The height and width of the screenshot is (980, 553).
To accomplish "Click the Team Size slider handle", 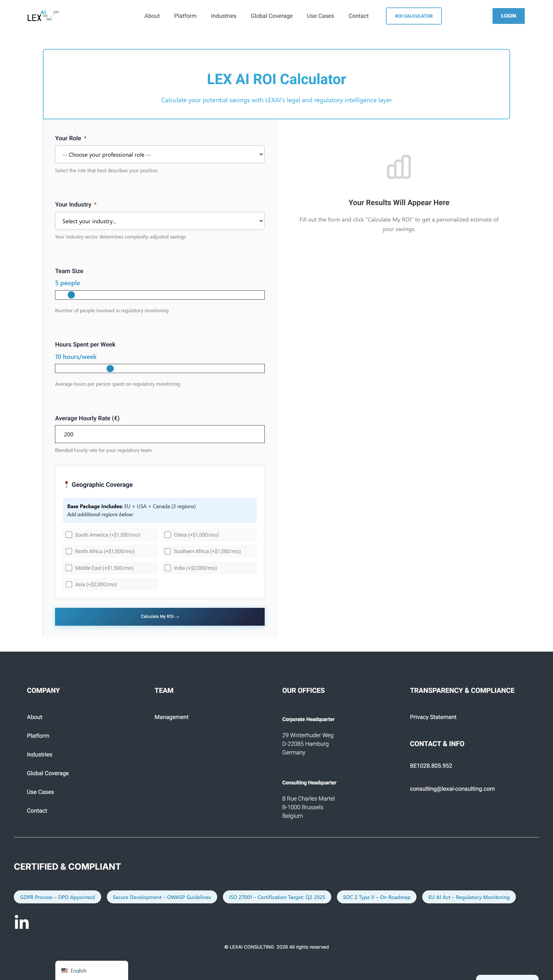I will pyautogui.click(x=71, y=295).
